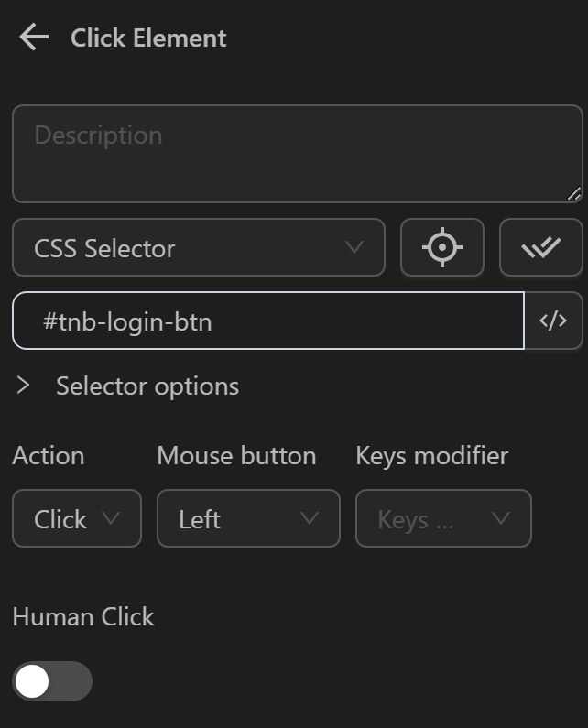Verify selector with the double-check icon
Image resolution: width=588 pixels, height=728 pixels.
click(x=540, y=247)
